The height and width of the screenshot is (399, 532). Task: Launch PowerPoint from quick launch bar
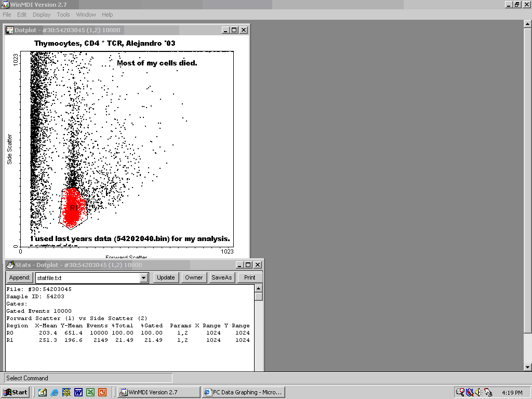coord(102,392)
